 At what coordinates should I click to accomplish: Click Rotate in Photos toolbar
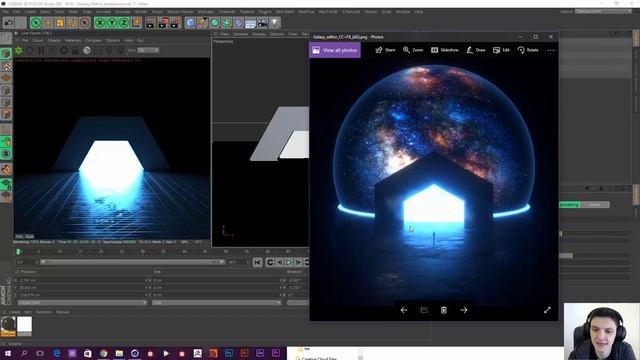tap(528, 50)
